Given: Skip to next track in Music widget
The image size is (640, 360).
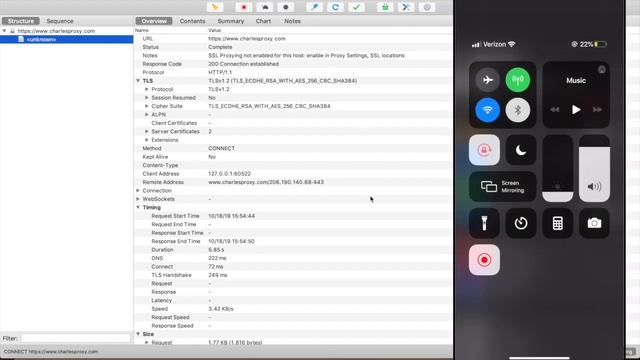Looking at the screenshot, I should (597, 109).
